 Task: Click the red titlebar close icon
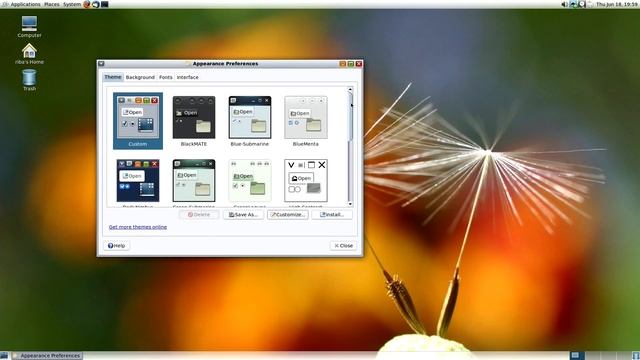click(359, 64)
